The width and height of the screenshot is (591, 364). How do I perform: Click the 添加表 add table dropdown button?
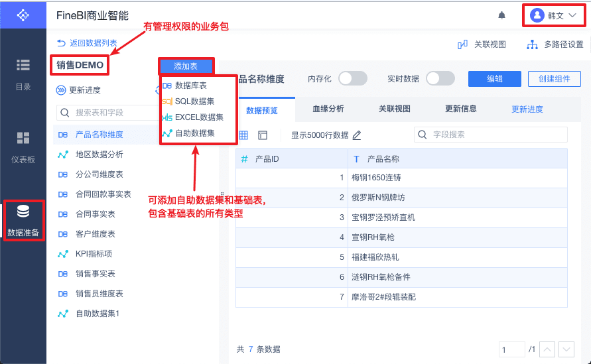pos(186,66)
